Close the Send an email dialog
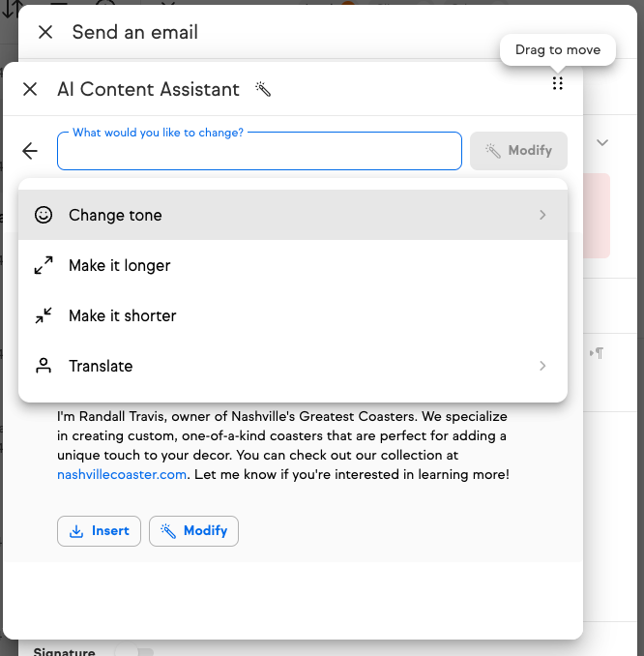 point(45,32)
